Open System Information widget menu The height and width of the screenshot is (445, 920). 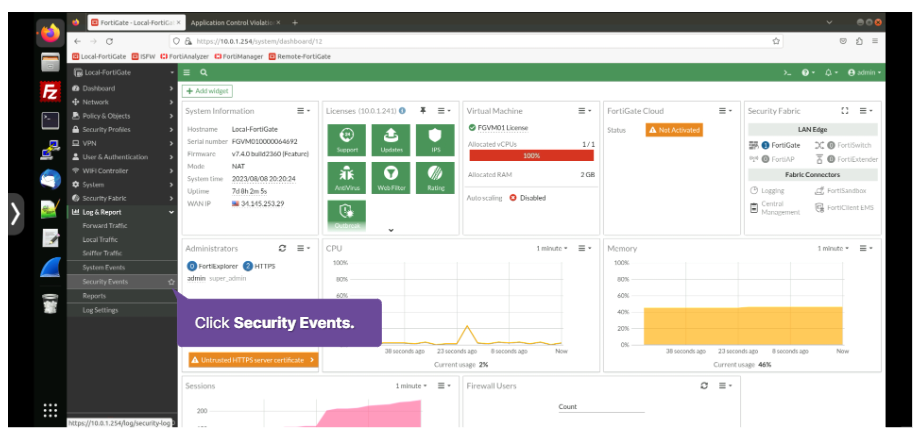click(x=303, y=111)
